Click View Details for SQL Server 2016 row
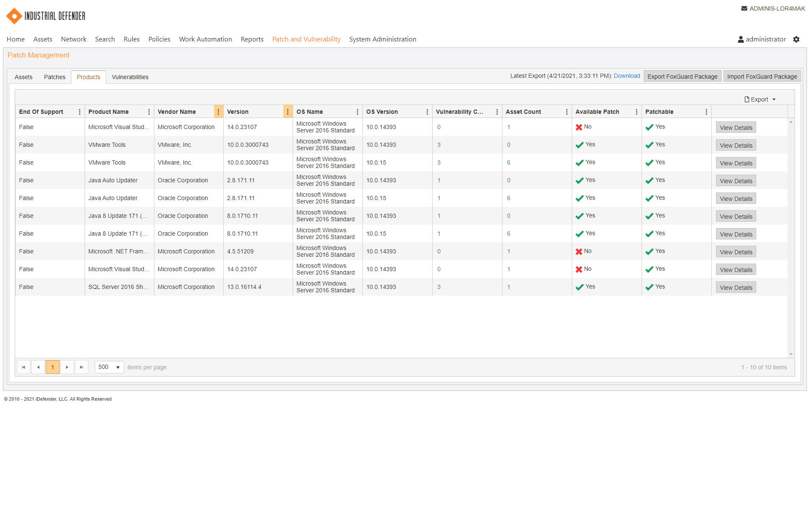Screen dimensions: 812x525 click(735, 287)
